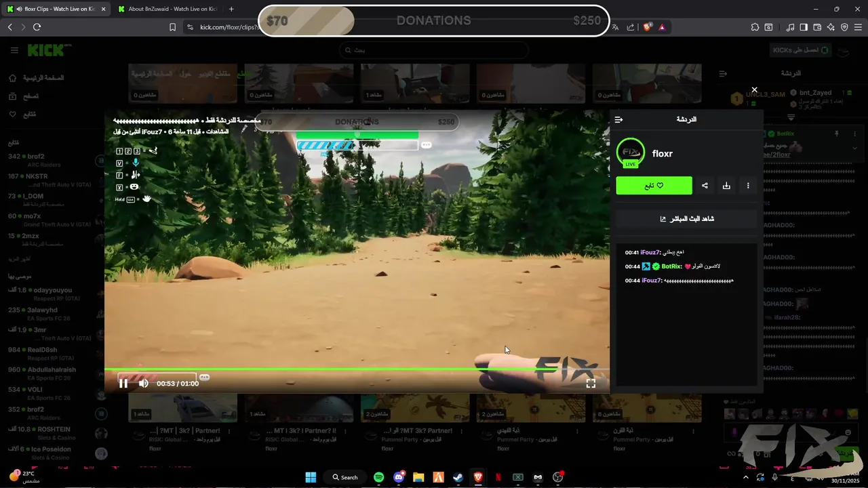Open Spotify from taskbar
This screenshot has width=868, height=488.
click(379, 477)
